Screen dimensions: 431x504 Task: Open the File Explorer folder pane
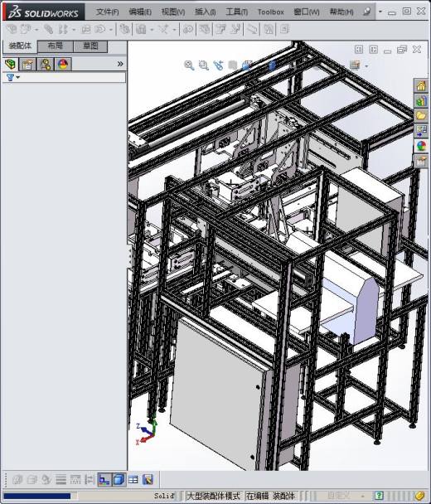pyautogui.click(x=421, y=115)
